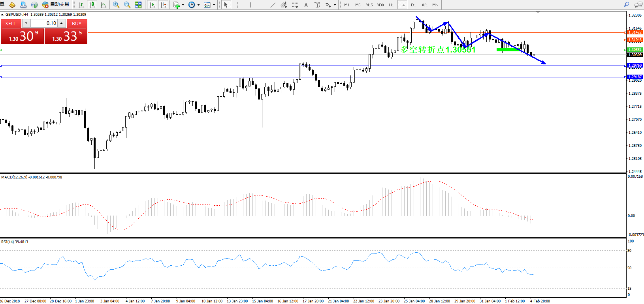Open the indicators list dropdown arrow
Screen dimensions: 644x304
[183, 5]
